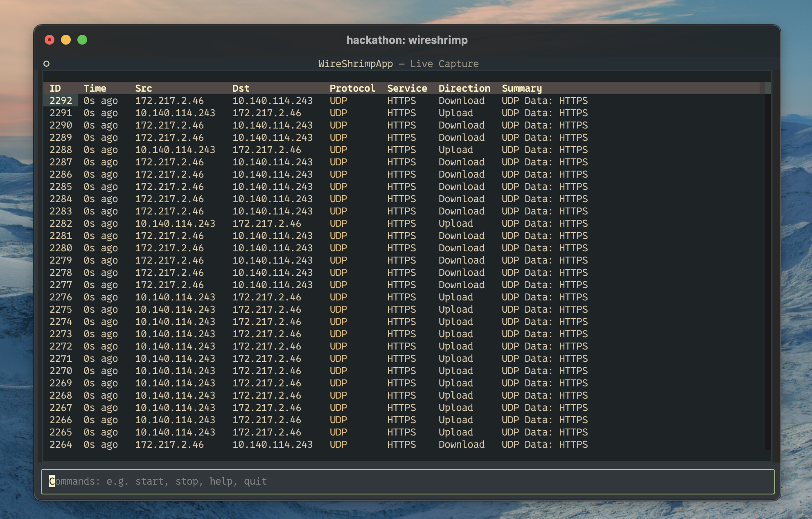The image size is (812, 519).
Task: Click the red close window button
Action: click(50, 40)
